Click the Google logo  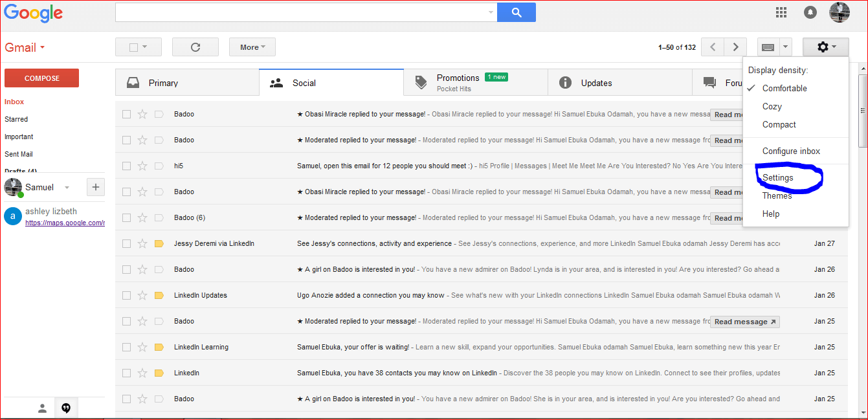coord(34,13)
